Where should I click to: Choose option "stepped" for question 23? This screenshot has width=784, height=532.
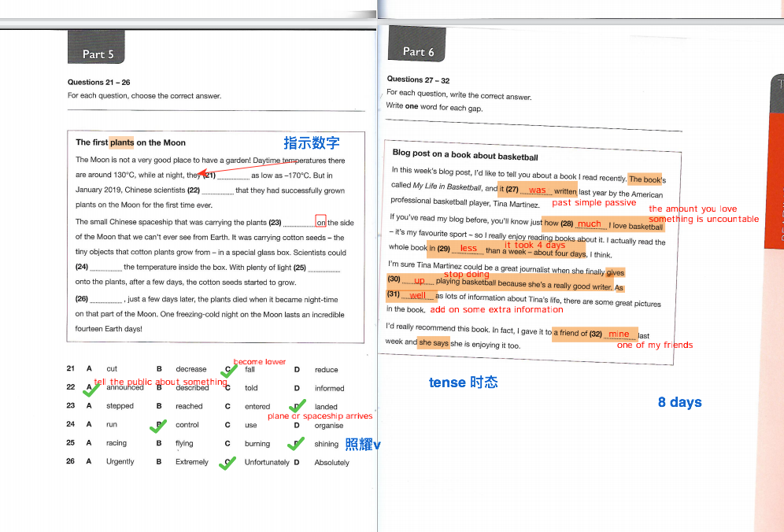(120, 406)
